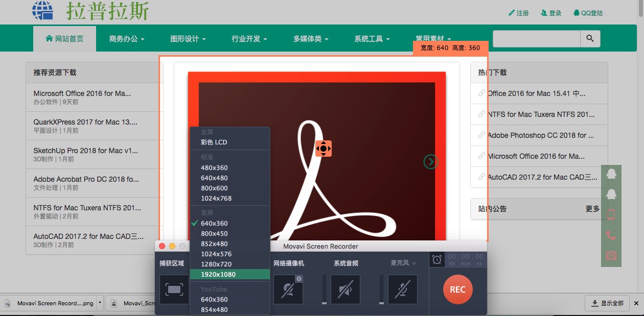The width and height of the screenshot is (644, 316).
Task: Open NTFS for Mac Tuxera in recommended downloads
Action: [87, 208]
